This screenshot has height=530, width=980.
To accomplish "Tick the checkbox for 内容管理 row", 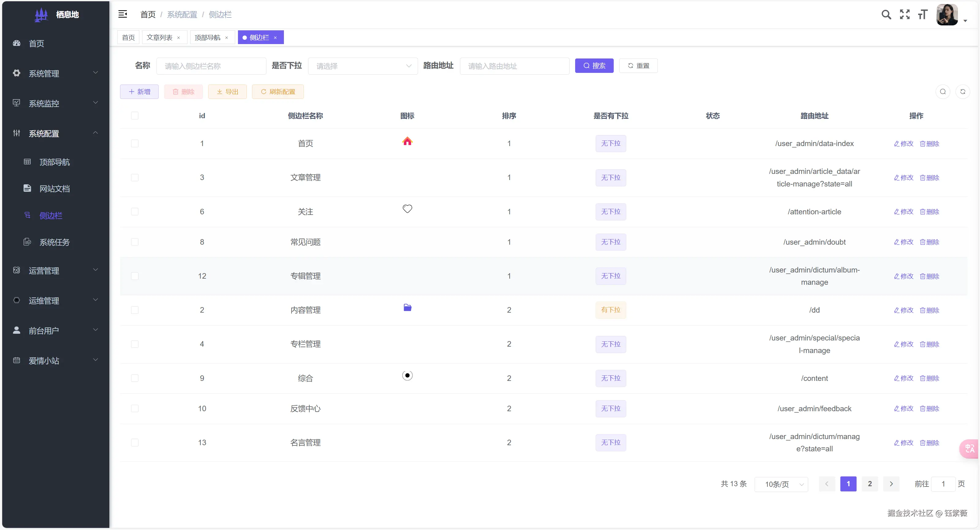I will click(135, 310).
